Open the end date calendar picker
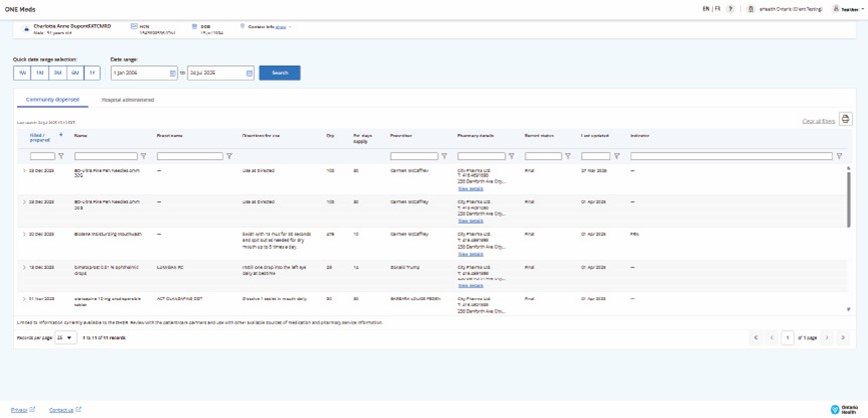Viewport: 868px width, 418px height. click(x=249, y=73)
